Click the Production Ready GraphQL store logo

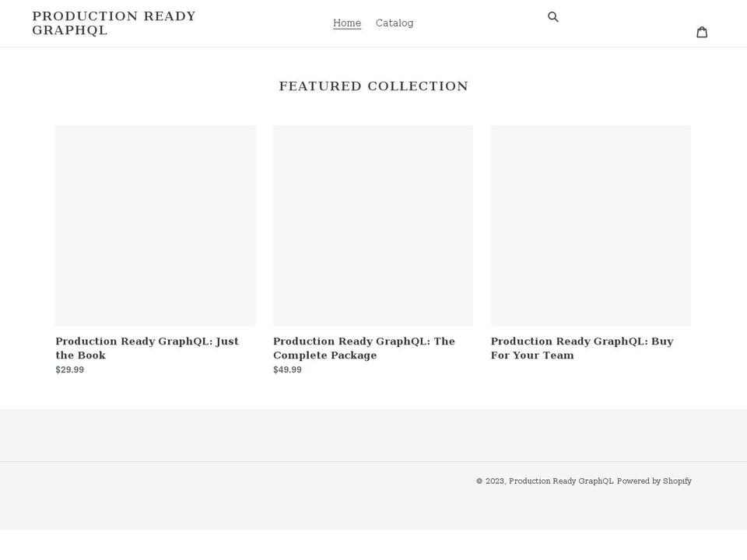[x=114, y=23]
